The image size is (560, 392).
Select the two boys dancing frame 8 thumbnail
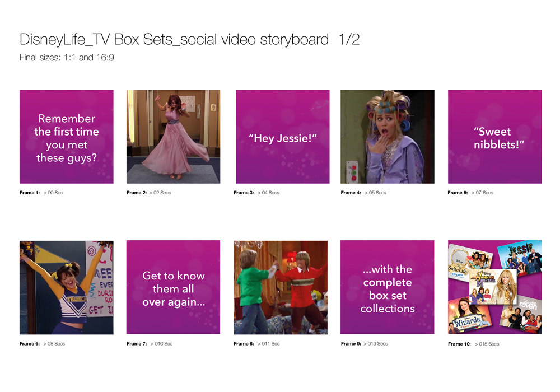click(x=281, y=287)
